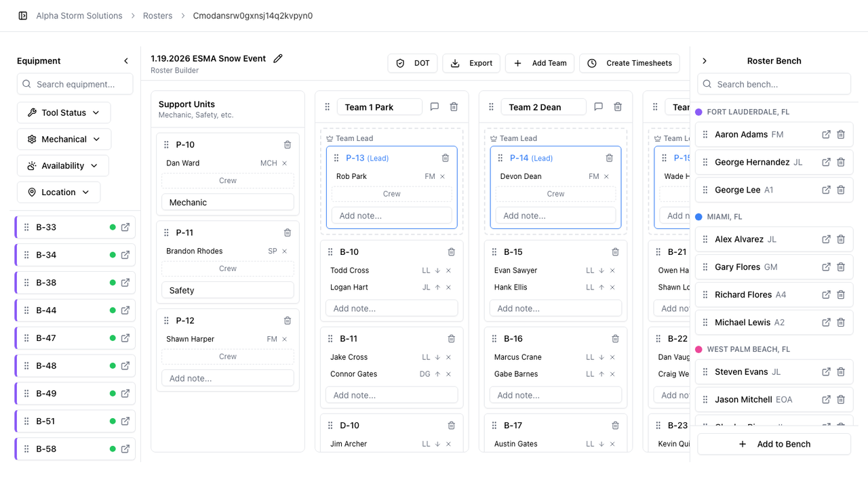Viewport: 868px width, 488px height.
Task: Remove Dan Ward from P-10
Action: pos(285,163)
